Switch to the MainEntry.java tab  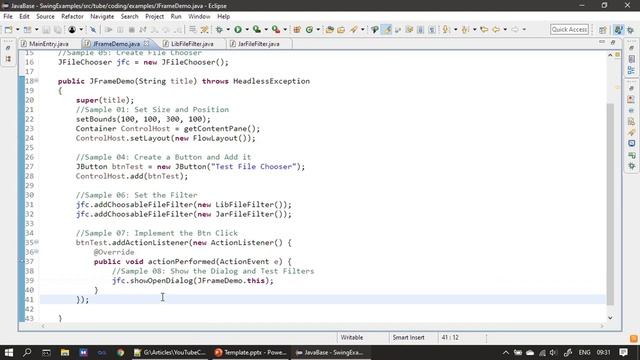(49, 44)
